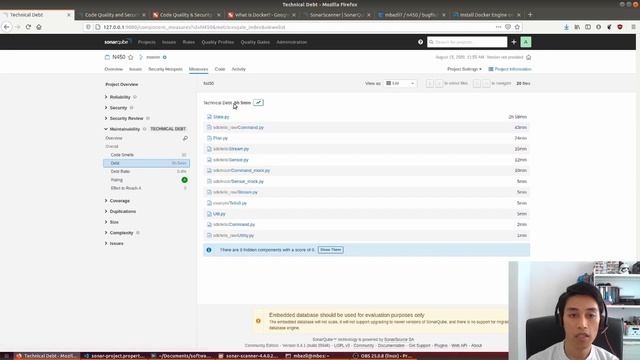Click the Firefox home icon
640x360 pixels.
[x=39, y=27]
